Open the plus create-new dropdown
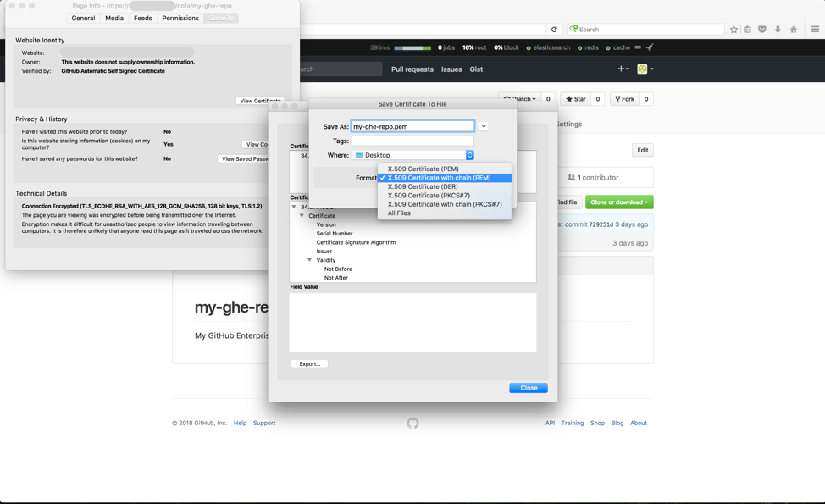 click(623, 69)
